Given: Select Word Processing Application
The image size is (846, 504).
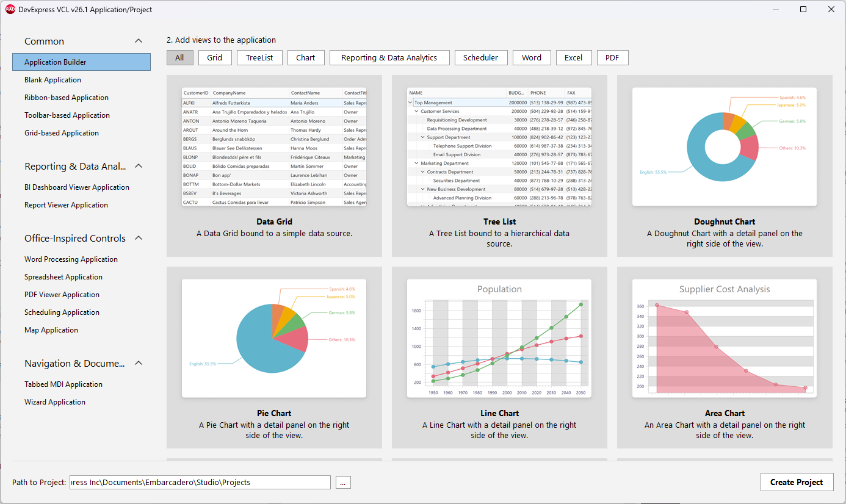Looking at the screenshot, I should click(81, 259).
